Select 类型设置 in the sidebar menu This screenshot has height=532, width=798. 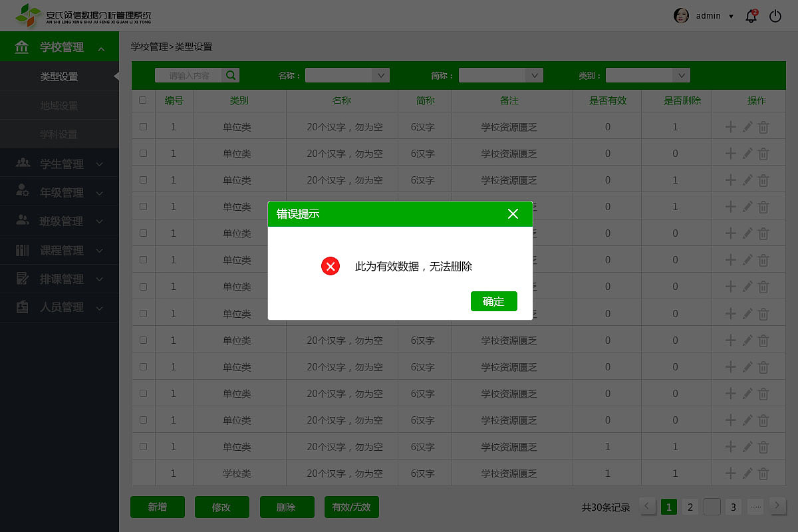click(x=60, y=76)
